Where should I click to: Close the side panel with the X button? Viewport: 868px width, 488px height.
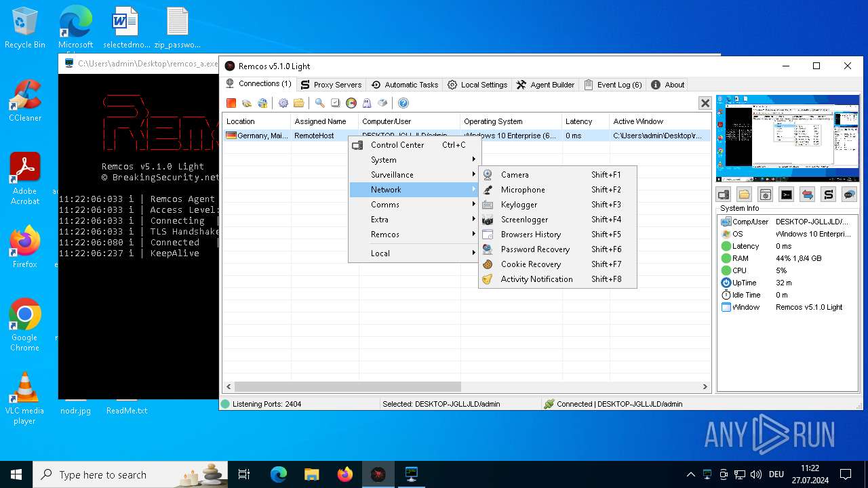point(705,103)
